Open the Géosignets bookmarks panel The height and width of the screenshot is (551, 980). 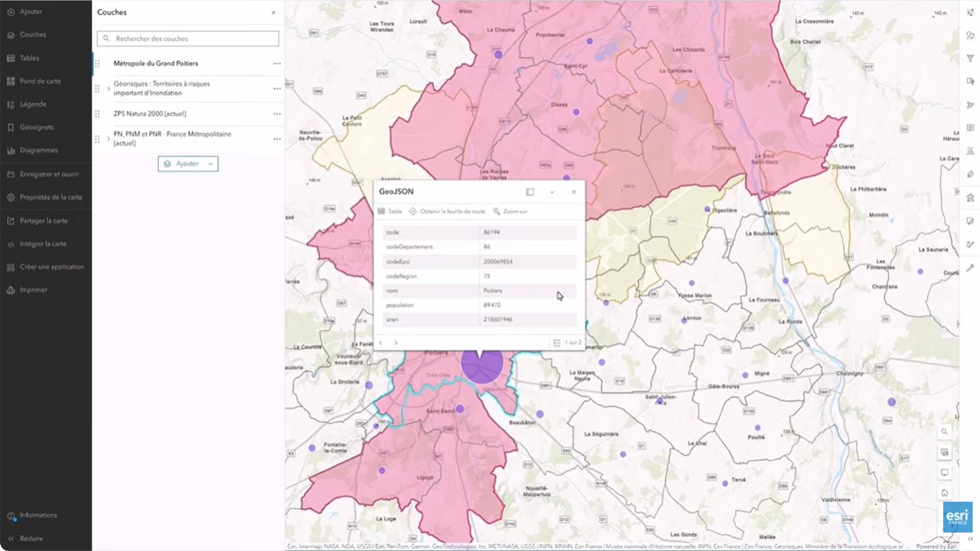[x=37, y=127]
